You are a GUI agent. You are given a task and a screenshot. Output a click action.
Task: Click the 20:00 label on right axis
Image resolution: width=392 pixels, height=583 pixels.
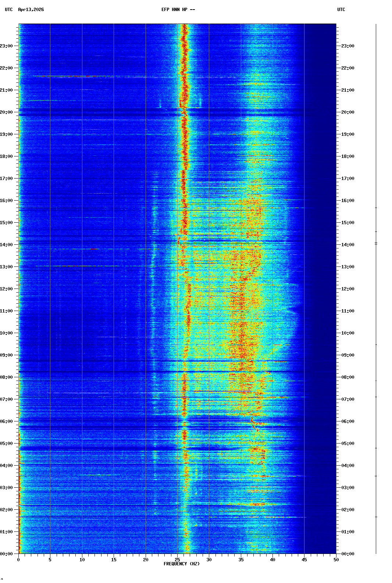[x=348, y=112]
